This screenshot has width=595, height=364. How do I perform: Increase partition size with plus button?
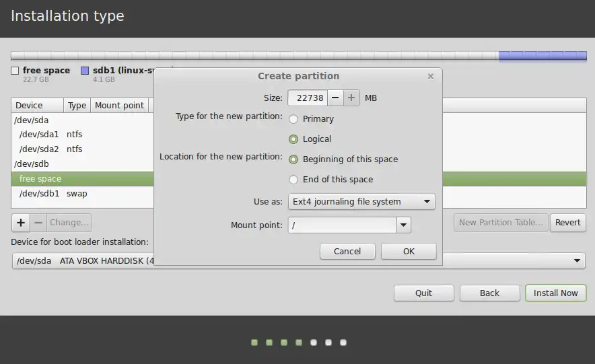pos(351,98)
